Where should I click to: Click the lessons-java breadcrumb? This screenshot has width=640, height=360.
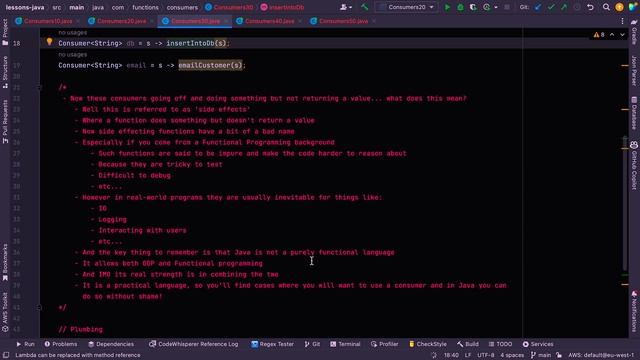pos(25,7)
